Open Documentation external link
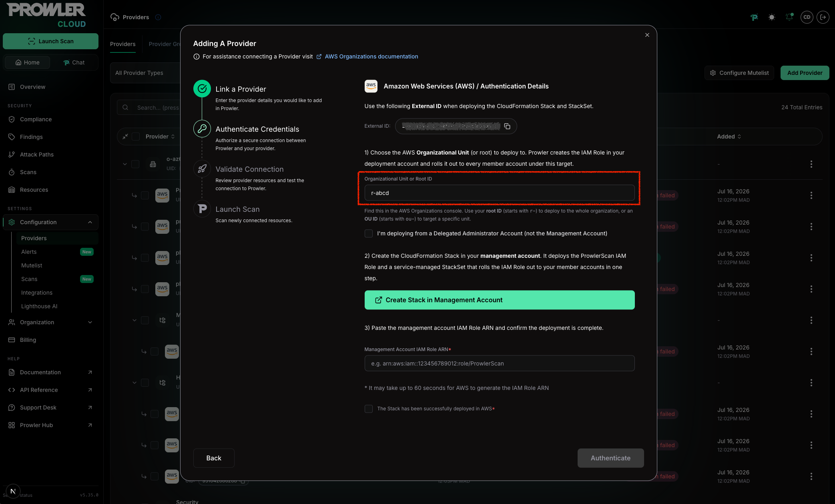 coord(50,372)
